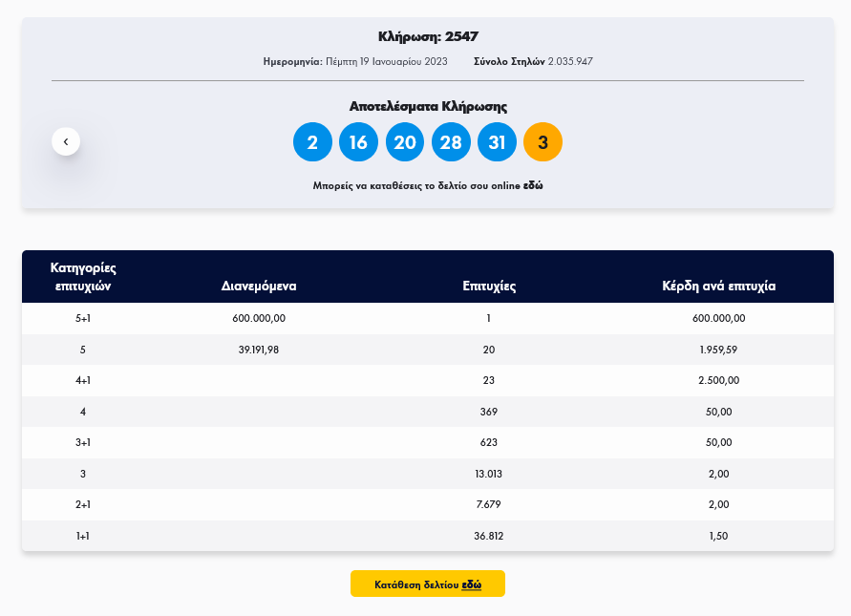
Task: Click the 13.013 winners count cell
Action: point(489,474)
